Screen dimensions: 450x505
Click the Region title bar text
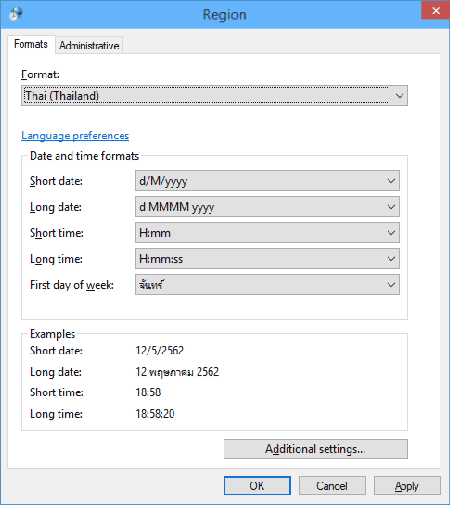point(224,15)
